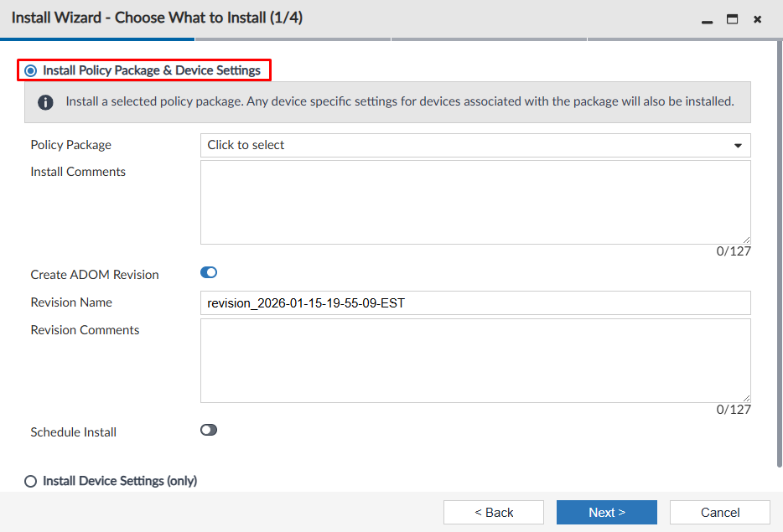Select the first wizard progress step
Viewport: 783px width, 532px height.
(96, 38)
